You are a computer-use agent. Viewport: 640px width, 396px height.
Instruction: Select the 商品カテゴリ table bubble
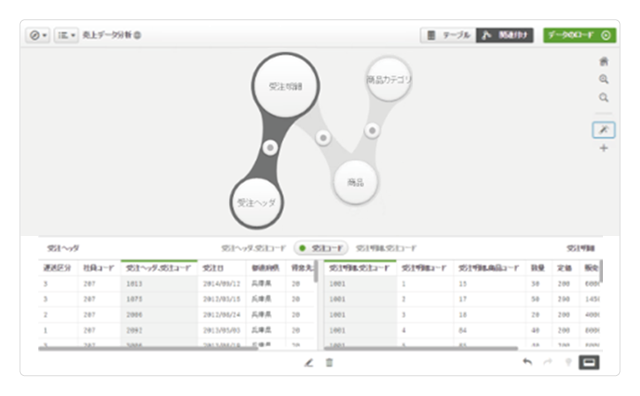coord(389,79)
